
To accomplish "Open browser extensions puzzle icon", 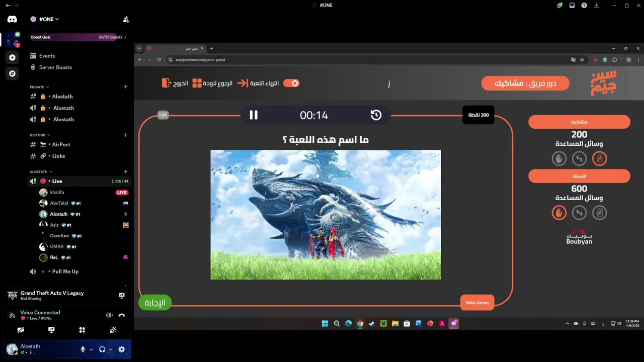I will (614, 60).
